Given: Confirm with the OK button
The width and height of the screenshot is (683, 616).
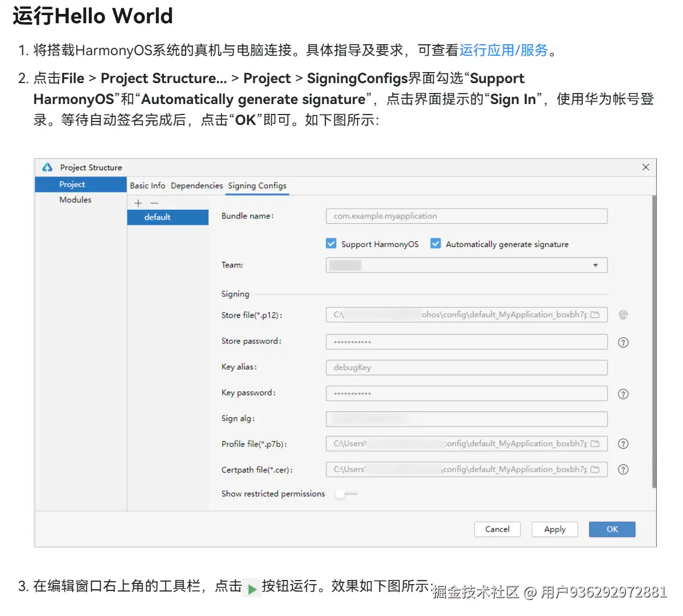Looking at the screenshot, I should click(x=612, y=529).
